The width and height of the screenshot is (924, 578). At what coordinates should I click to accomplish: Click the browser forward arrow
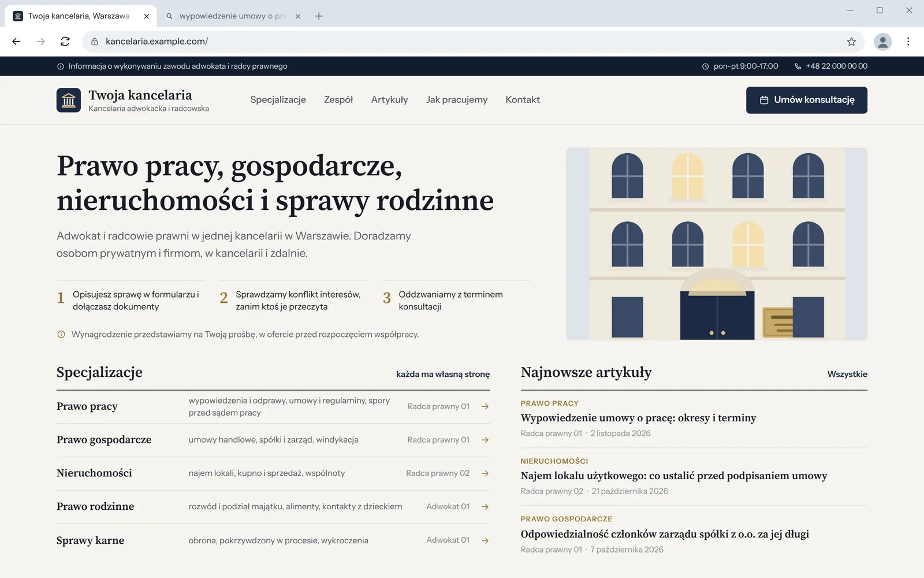click(x=40, y=42)
